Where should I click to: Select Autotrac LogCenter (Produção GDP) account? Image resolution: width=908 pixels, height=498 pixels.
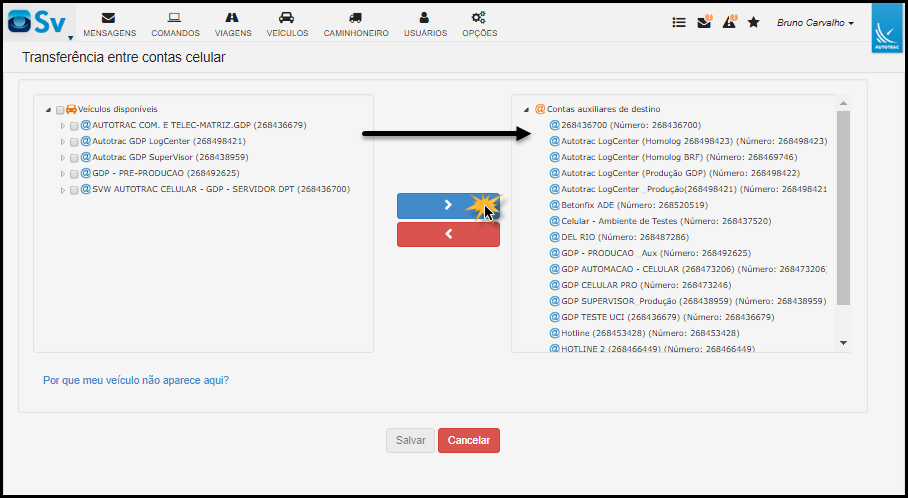675,173
